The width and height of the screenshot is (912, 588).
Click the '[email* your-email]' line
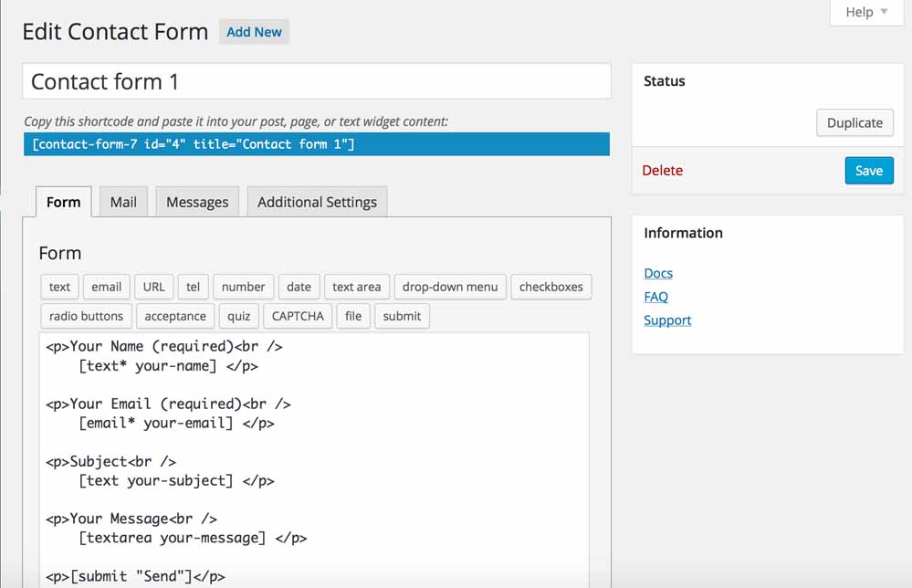coord(176,423)
